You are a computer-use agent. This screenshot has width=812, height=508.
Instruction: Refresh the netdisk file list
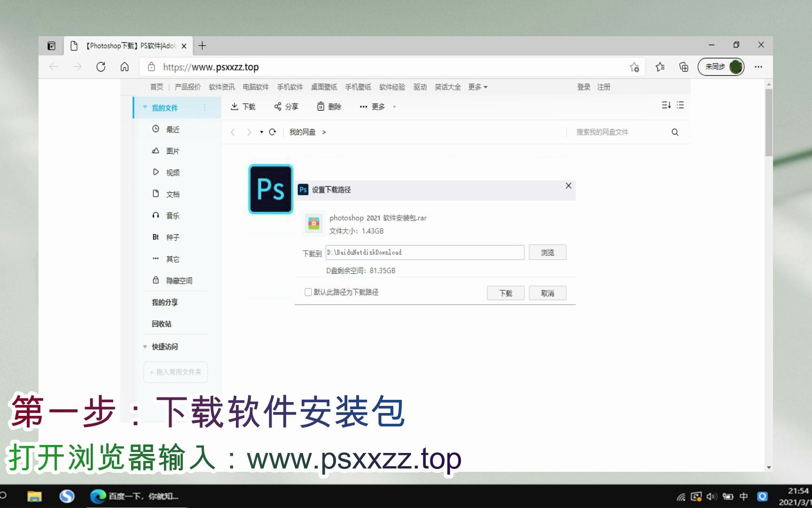(x=273, y=132)
